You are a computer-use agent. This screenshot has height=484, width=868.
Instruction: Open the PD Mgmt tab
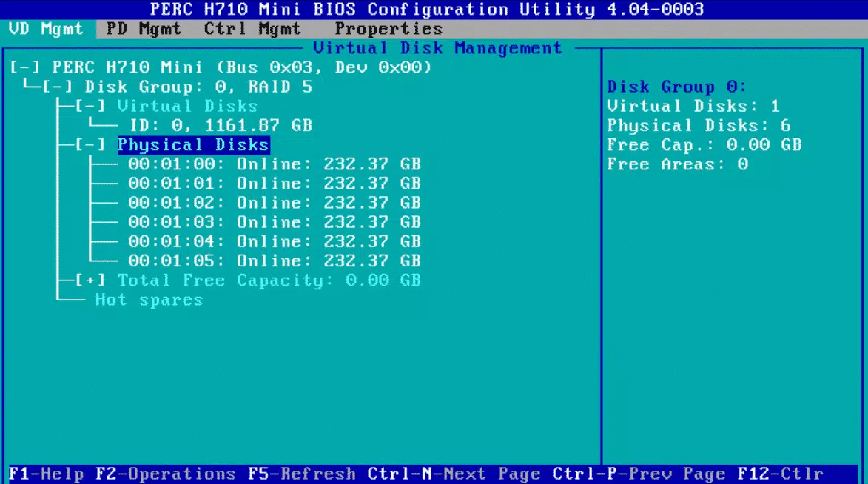click(144, 29)
